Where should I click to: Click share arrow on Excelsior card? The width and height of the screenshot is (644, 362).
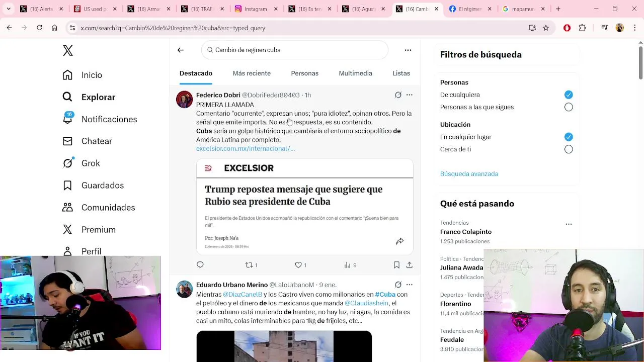pyautogui.click(x=400, y=241)
